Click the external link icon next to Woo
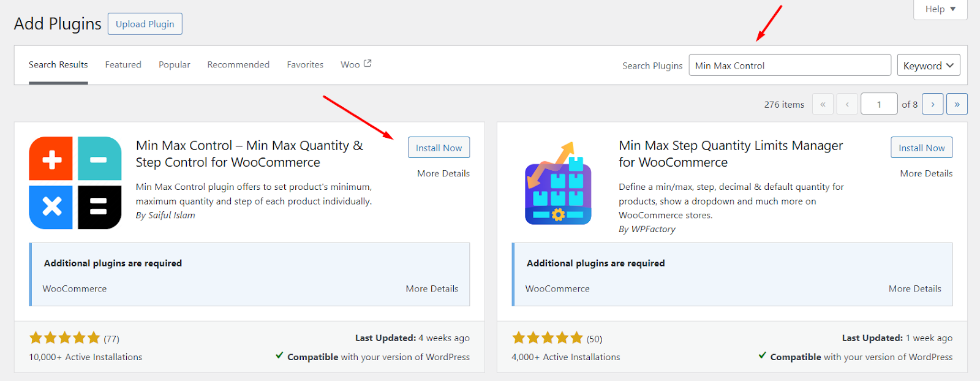 (367, 64)
